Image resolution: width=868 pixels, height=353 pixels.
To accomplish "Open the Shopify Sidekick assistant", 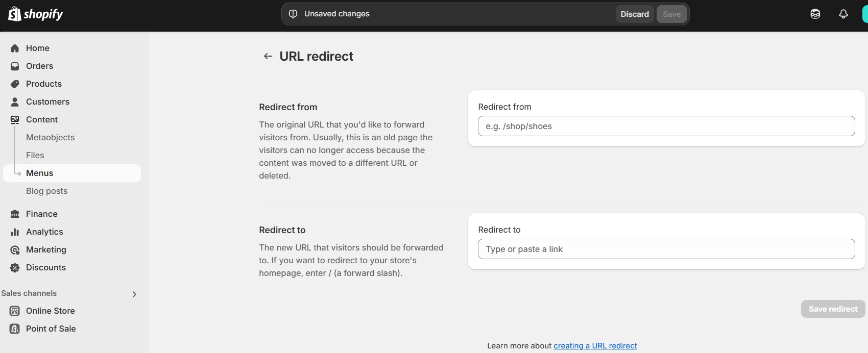I will tap(815, 14).
